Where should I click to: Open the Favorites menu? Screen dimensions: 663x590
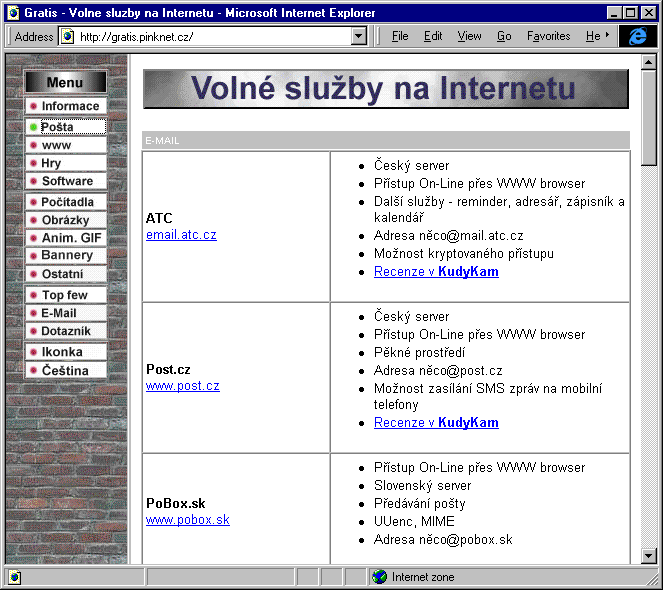tap(548, 36)
